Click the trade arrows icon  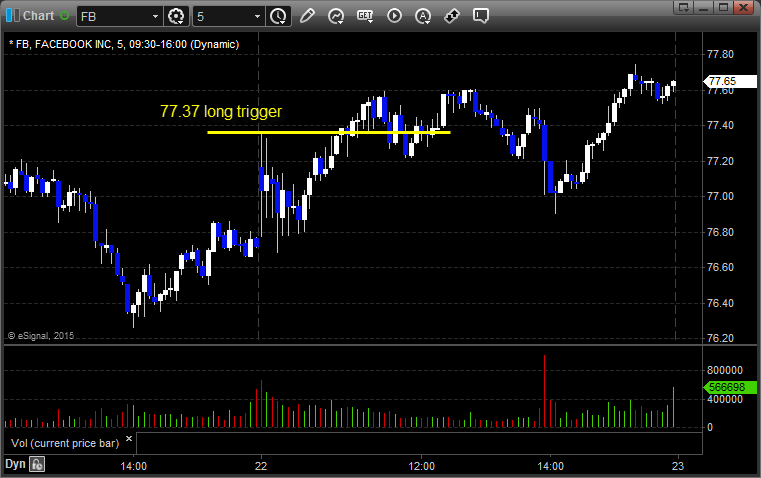(x=452, y=16)
